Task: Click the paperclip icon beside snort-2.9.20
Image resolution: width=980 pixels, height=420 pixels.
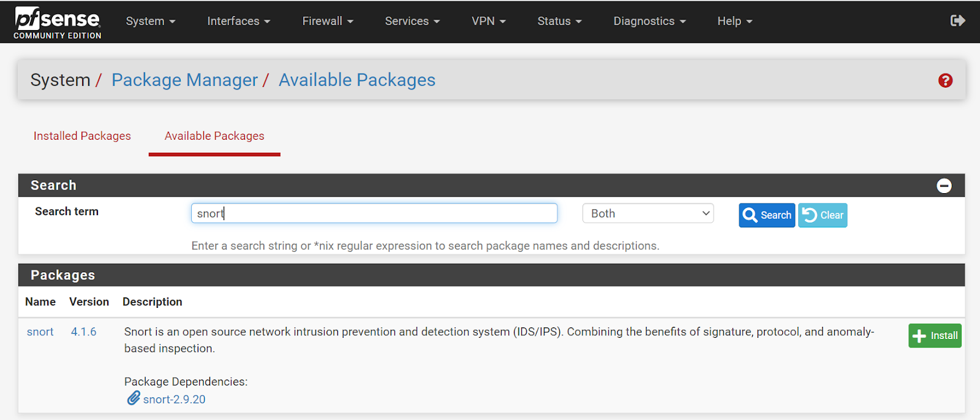Action: click(x=134, y=399)
